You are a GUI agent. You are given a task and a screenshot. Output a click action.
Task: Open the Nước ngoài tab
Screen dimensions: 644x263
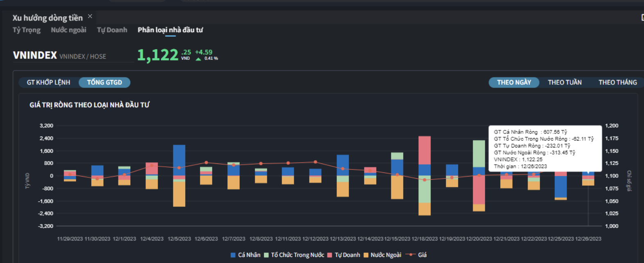pyautogui.click(x=68, y=30)
